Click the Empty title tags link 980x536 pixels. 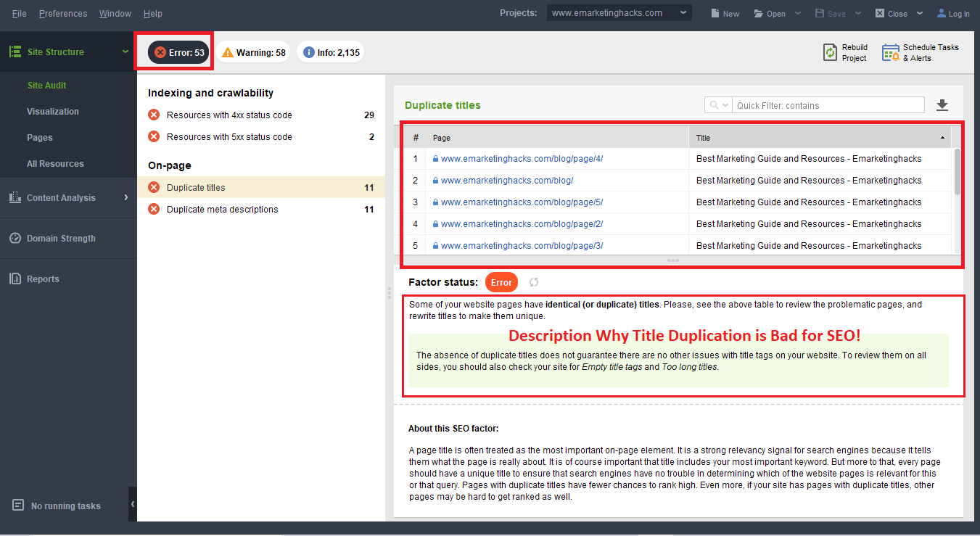tap(613, 367)
